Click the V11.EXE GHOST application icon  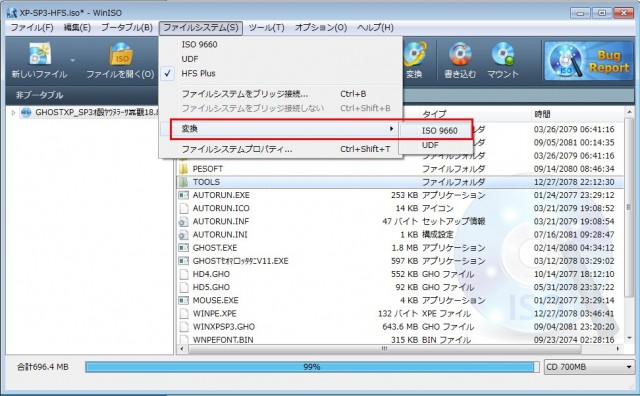[184, 261]
